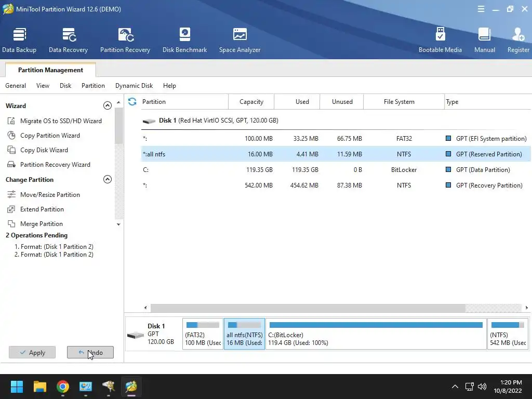Screen dimensions: 532x399
Task: Select the Partition Management tab
Action: (50, 70)
